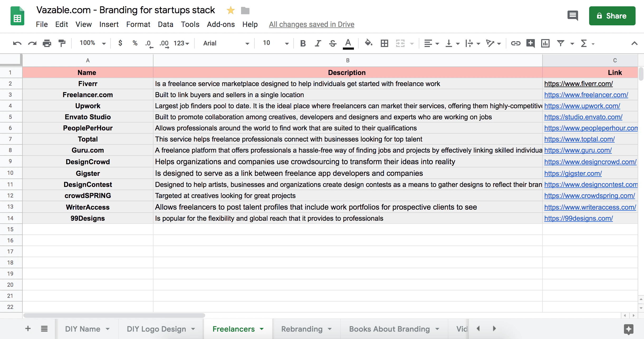Click the Share button

point(612,16)
